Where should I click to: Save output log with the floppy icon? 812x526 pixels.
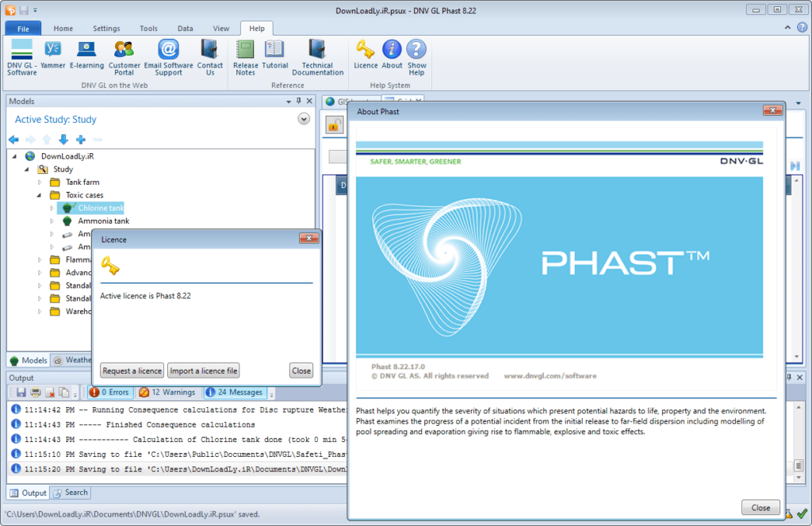coord(21,392)
